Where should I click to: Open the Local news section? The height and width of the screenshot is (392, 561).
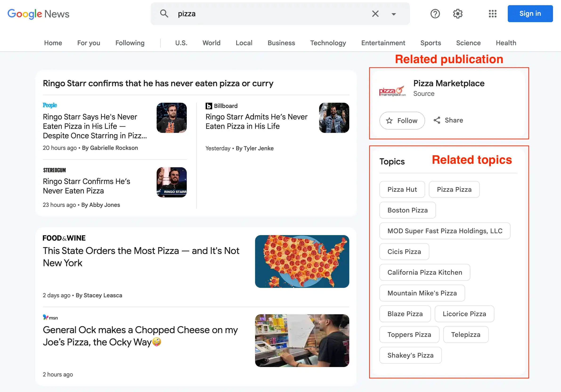pos(244,43)
